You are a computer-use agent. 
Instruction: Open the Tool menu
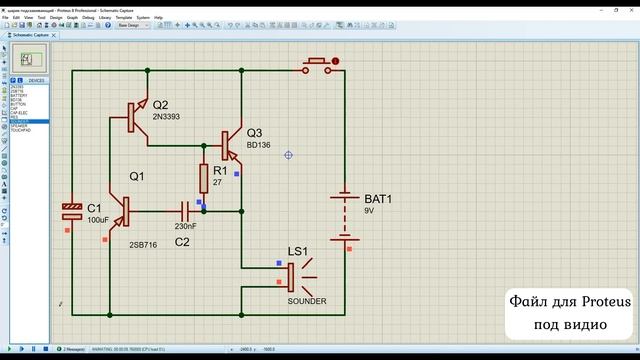coord(41,18)
